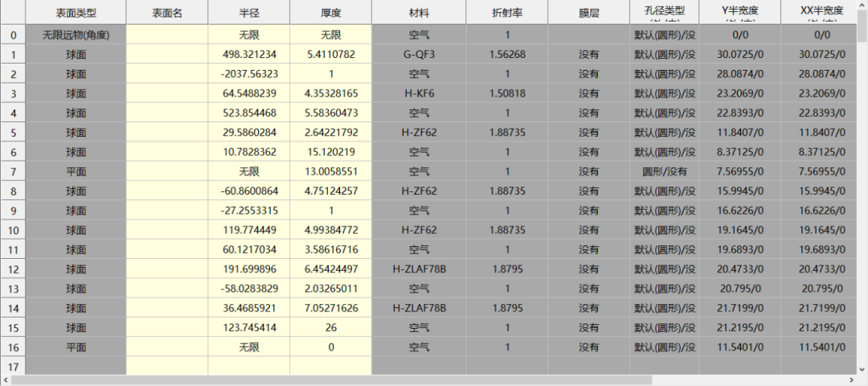The height and width of the screenshot is (386, 868).
Task: Click thickness cell 3.58616716
Action: click(x=330, y=249)
